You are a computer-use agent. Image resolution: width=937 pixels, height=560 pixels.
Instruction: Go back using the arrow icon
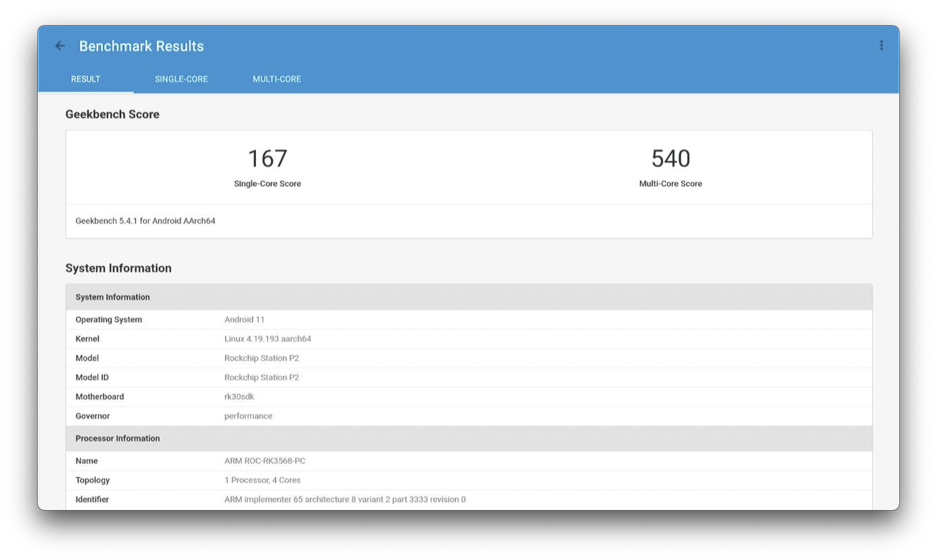tap(60, 46)
